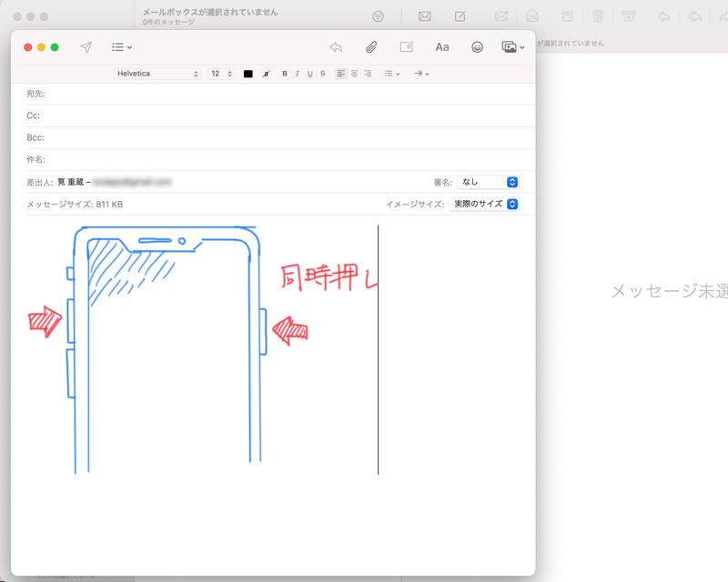Screen dimensions: 728x582
Task: Open the 署名 signature dropdown showing なし
Action: pos(490,181)
